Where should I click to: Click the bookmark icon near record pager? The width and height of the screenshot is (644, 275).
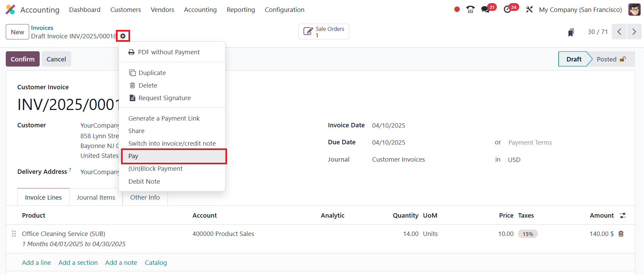pyautogui.click(x=571, y=32)
